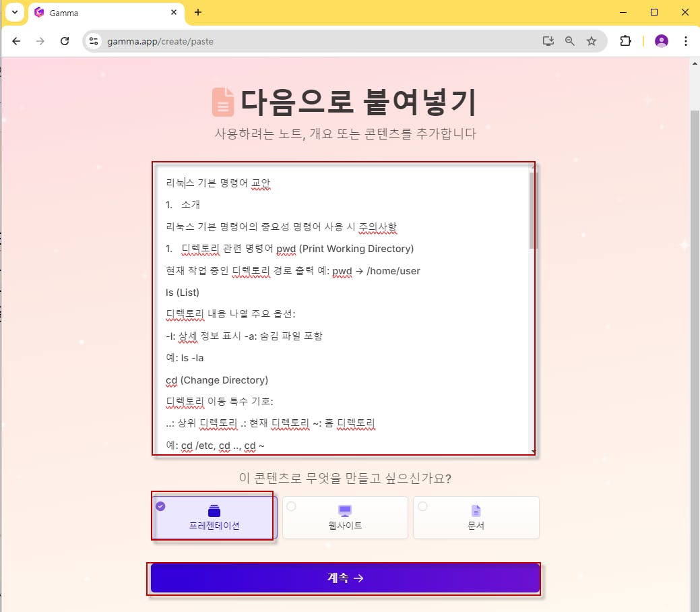700x612 pixels.
Task: Click the line 'cd (Change Directory)'
Action: click(x=217, y=380)
